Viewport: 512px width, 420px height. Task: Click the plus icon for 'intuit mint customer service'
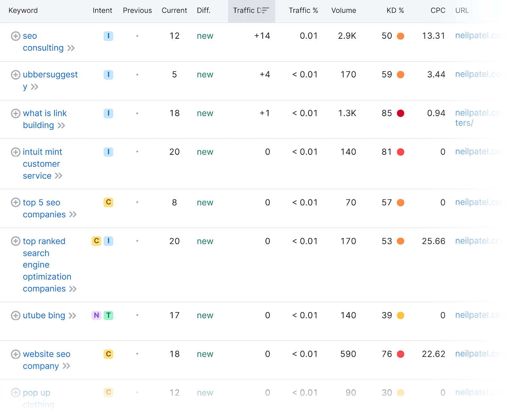(15, 152)
